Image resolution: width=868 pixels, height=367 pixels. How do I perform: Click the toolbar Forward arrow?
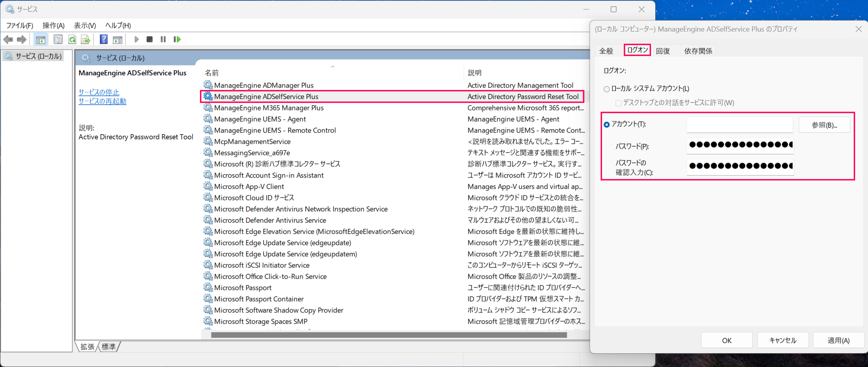22,39
